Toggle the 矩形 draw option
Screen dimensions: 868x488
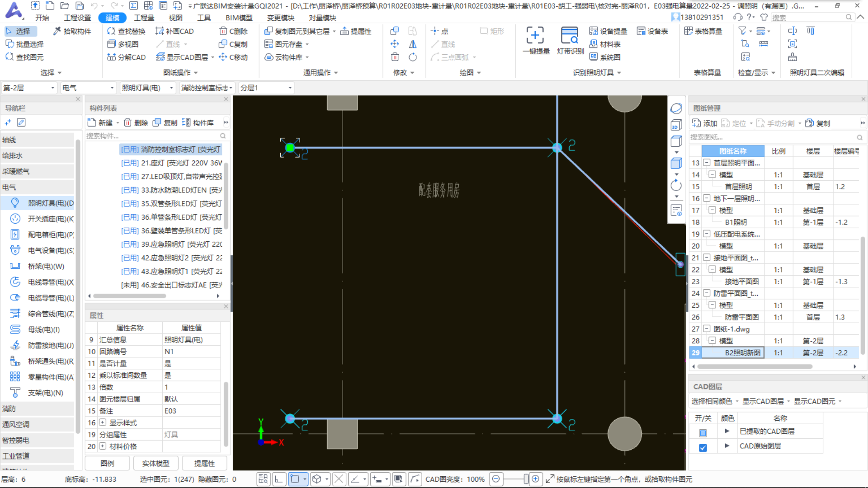tap(492, 31)
